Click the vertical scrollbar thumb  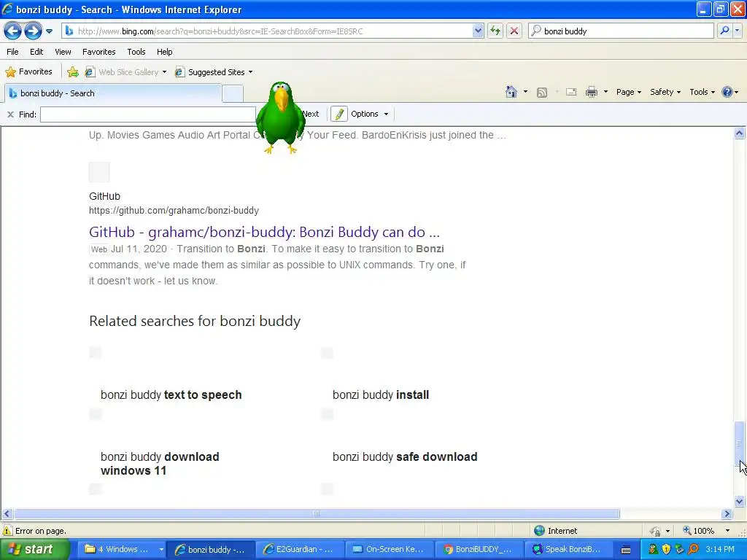point(740,443)
